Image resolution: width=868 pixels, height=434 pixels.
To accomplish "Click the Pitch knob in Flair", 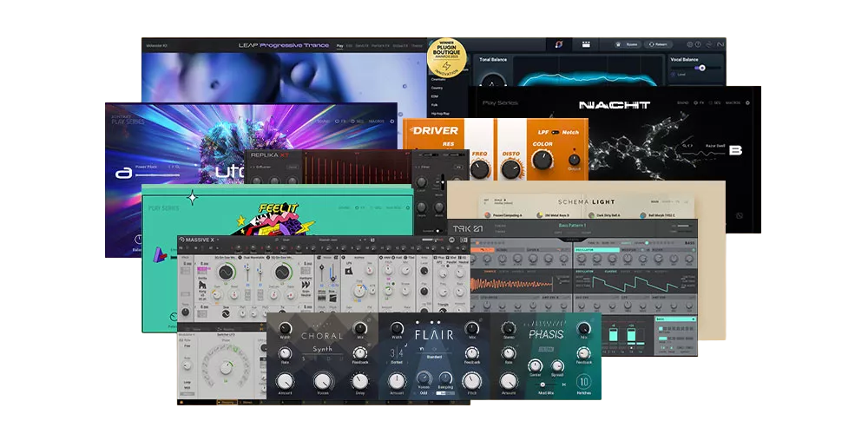I will pos(471,380).
